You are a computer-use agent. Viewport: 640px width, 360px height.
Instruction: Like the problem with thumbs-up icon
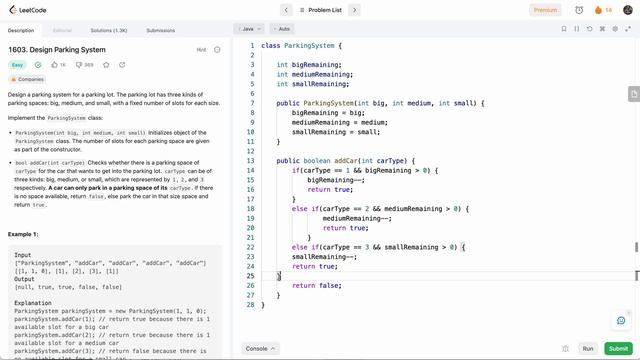54,65
